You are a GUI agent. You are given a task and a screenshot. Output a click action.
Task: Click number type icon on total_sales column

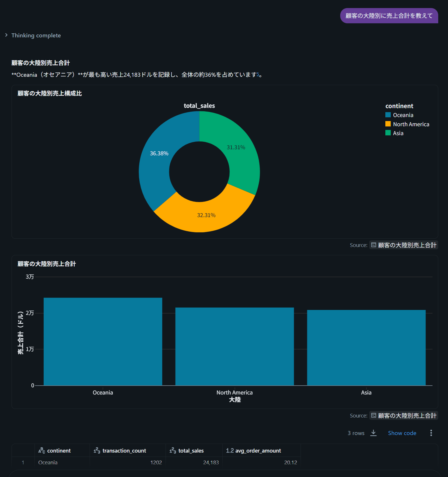[x=173, y=451]
